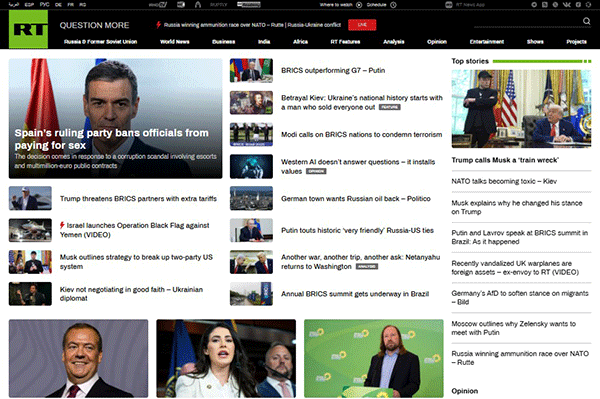600x399 pixels.
Task: Open the World News section
Action: (174, 42)
